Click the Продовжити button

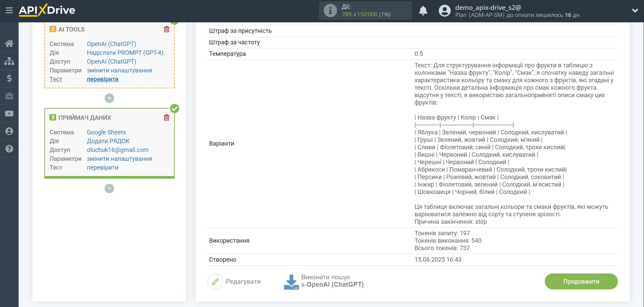(x=581, y=282)
